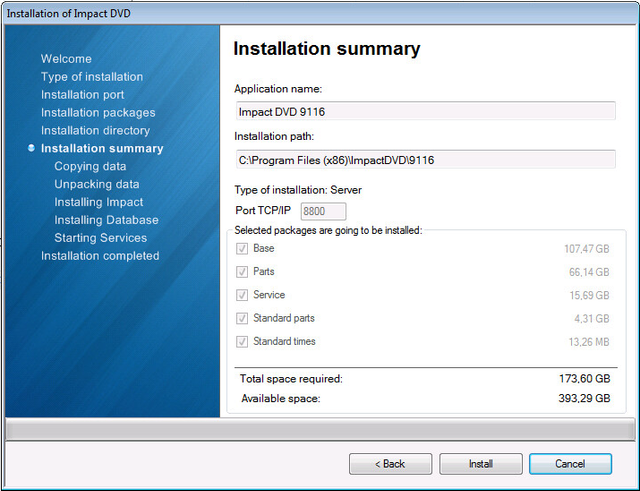Click the Application name field
640x491 pixels.
coord(425,111)
